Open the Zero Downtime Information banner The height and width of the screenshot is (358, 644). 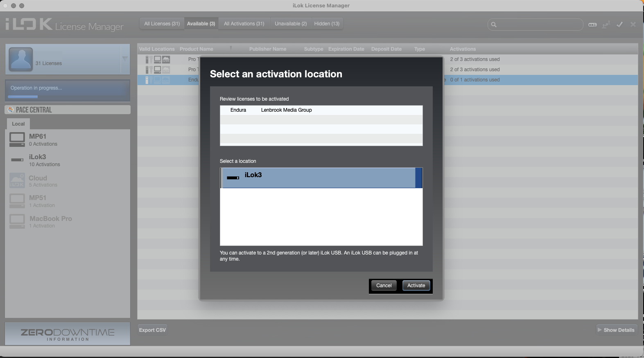tap(68, 334)
